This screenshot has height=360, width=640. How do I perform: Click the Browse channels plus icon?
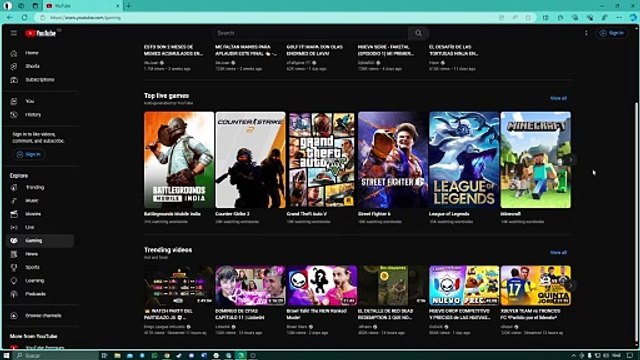pyautogui.click(x=14, y=316)
